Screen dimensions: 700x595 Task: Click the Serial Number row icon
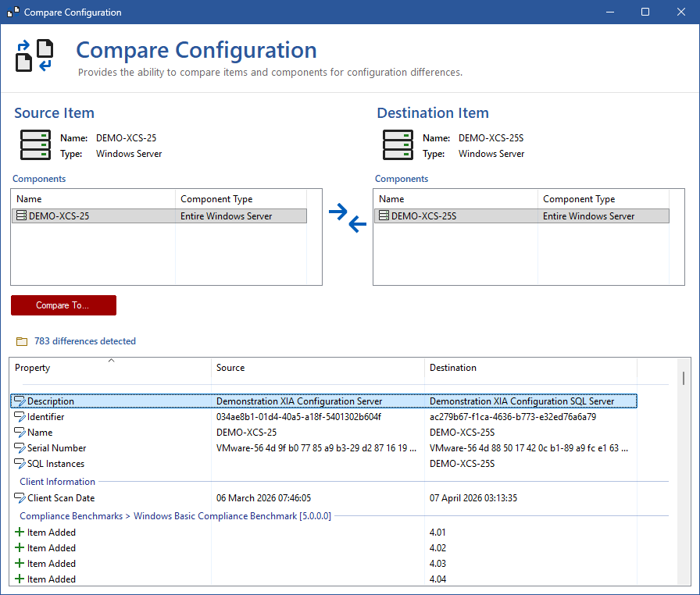(x=20, y=448)
